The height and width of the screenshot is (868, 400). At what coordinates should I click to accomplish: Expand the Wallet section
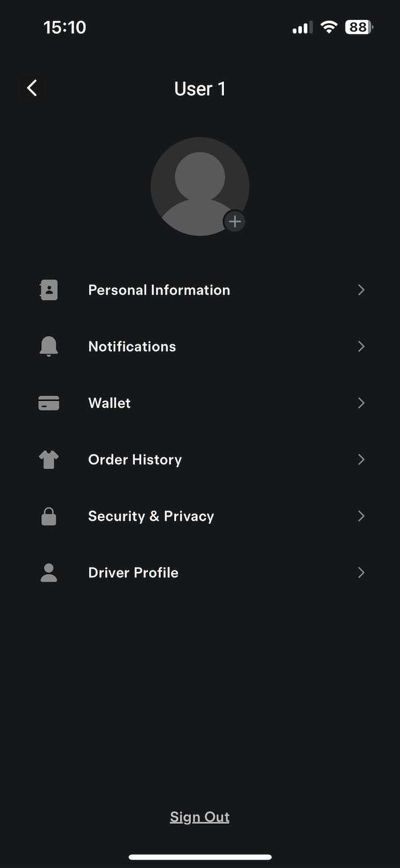coord(361,403)
